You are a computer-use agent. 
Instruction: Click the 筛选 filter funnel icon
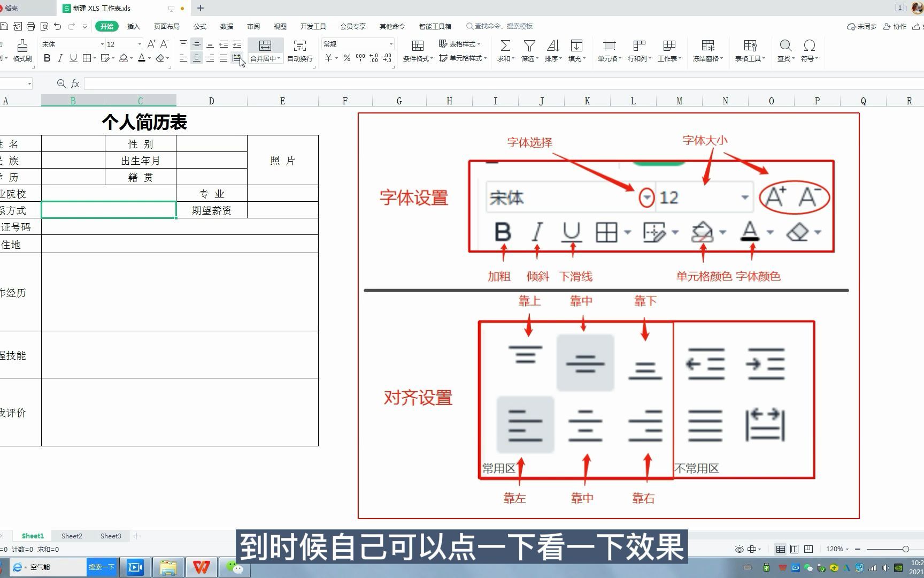pos(529,45)
